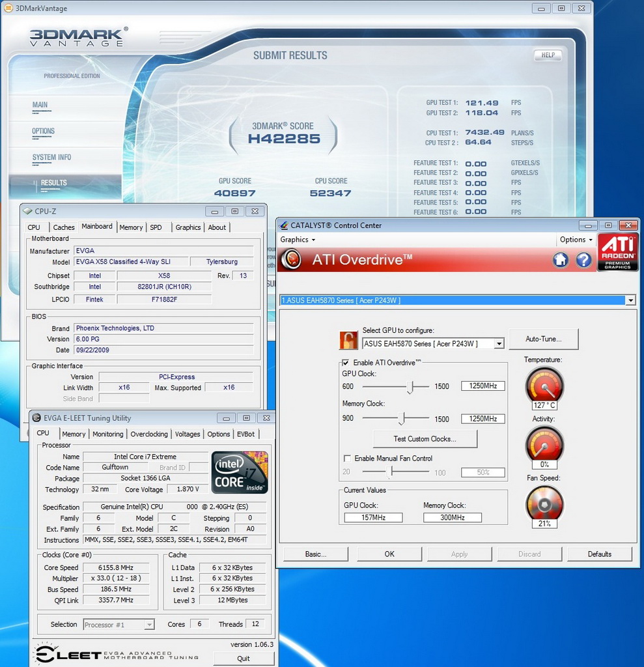Maximize the EVGA E-LEET window

coord(246,418)
